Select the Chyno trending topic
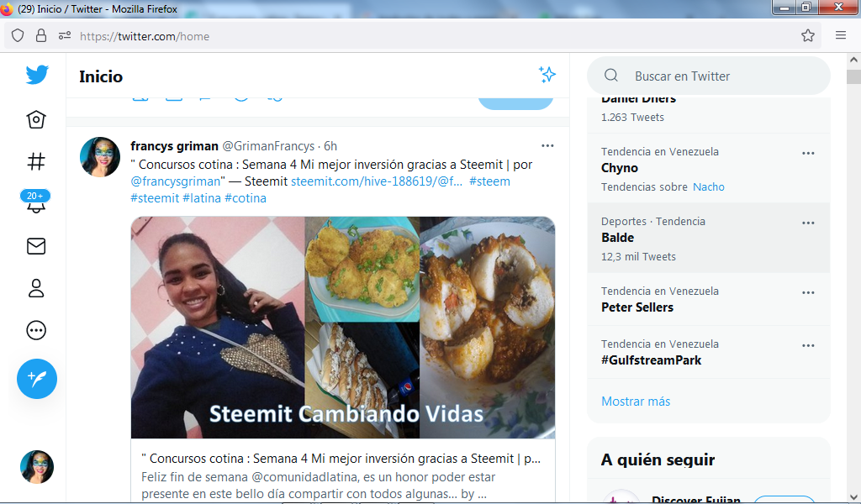The image size is (861, 504). [x=620, y=168]
